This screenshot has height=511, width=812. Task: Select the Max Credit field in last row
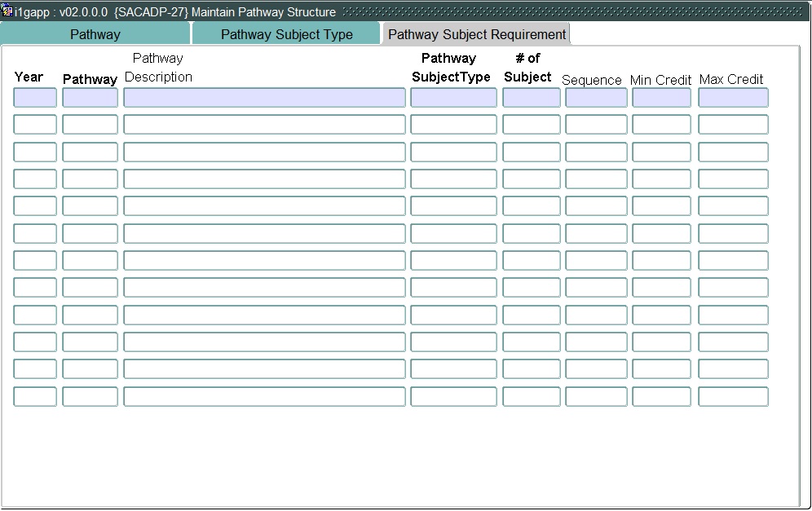point(733,397)
